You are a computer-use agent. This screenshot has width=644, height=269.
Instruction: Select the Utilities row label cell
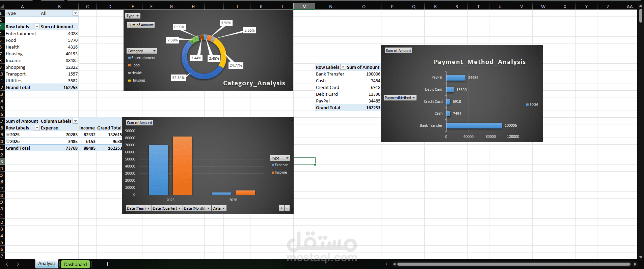tap(22, 81)
